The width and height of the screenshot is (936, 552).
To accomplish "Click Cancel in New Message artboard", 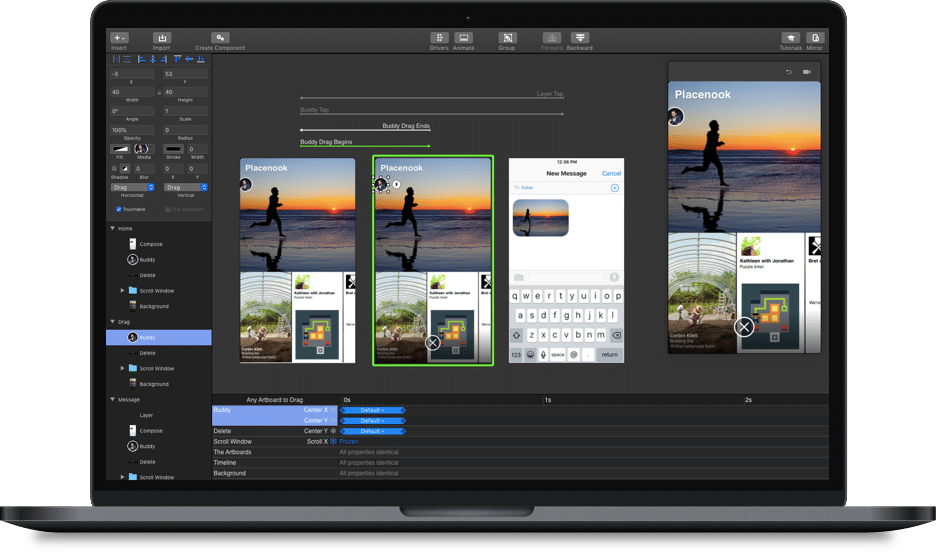I will [x=611, y=173].
